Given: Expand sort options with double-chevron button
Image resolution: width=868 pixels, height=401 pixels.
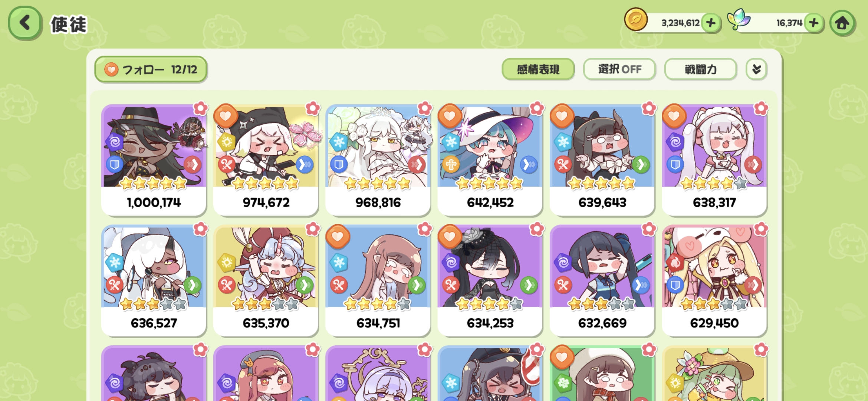Looking at the screenshot, I should coord(756,69).
